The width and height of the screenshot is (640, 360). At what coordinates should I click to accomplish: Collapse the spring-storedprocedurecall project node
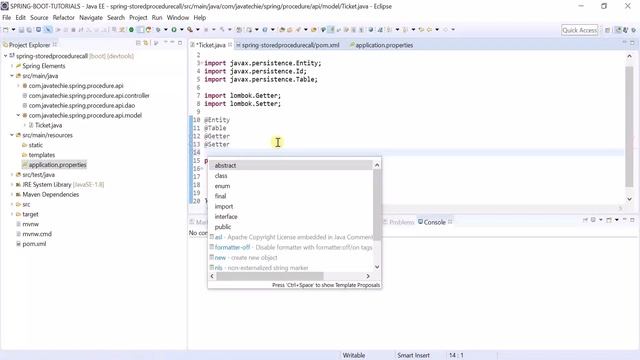click(x=6, y=56)
